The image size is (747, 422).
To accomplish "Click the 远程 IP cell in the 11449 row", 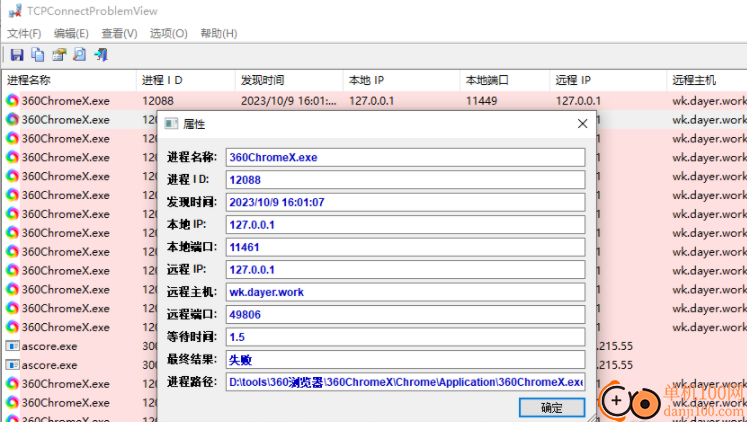I will pos(578,101).
